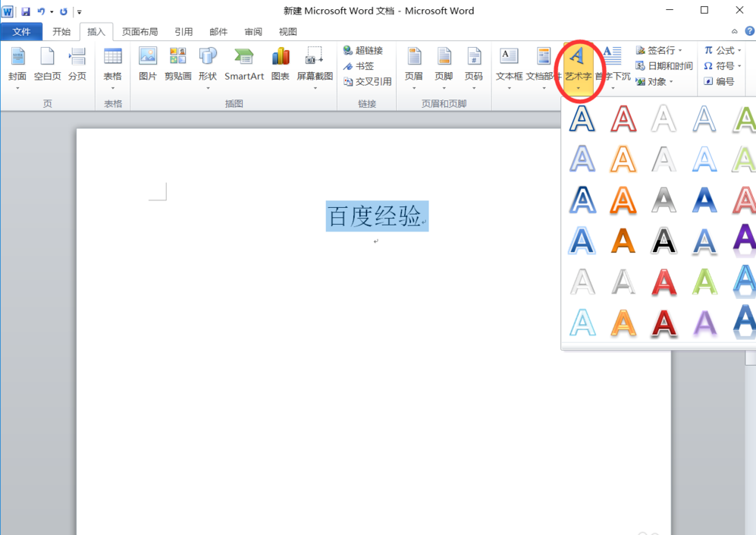Select the Insert (插入) tab
Image resolution: width=756 pixels, height=535 pixels.
coord(96,32)
